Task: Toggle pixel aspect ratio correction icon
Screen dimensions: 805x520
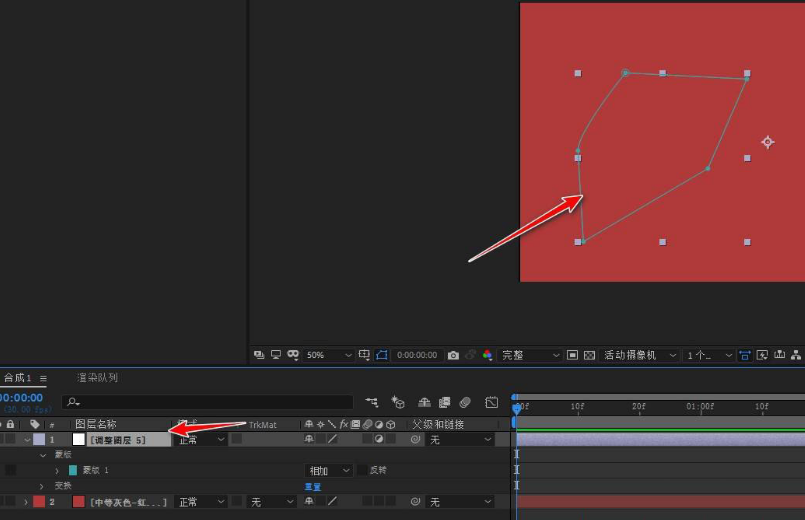Action: (744, 355)
